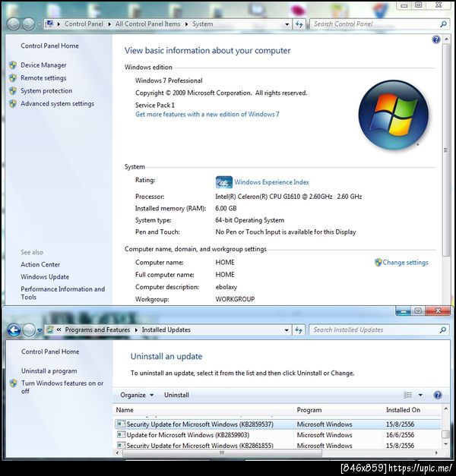The width and height of the screenshot is (456, 476).
Task: Click into Search Installed Updates field
Action: pyautogui.click(x=374, y=330)
